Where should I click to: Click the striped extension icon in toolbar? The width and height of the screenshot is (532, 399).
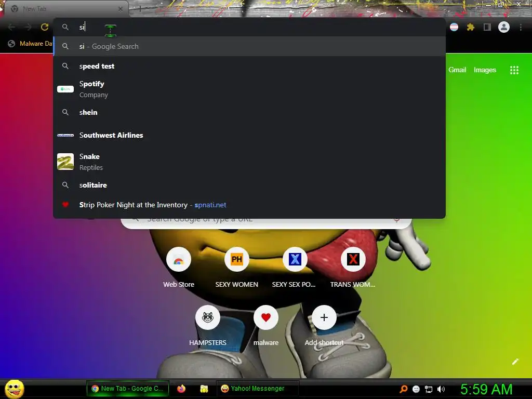(x=454, y=27)
